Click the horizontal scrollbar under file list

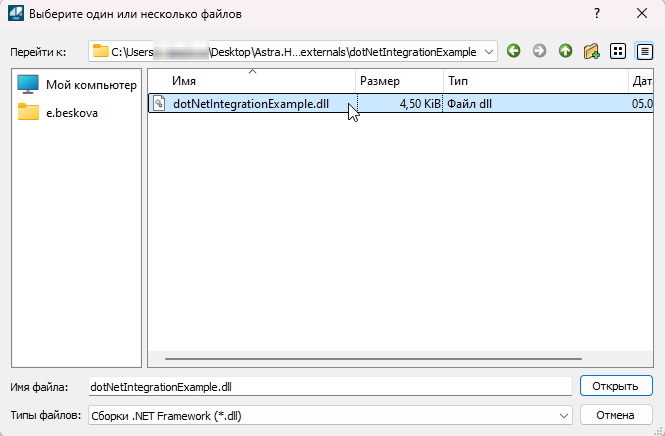400,357
